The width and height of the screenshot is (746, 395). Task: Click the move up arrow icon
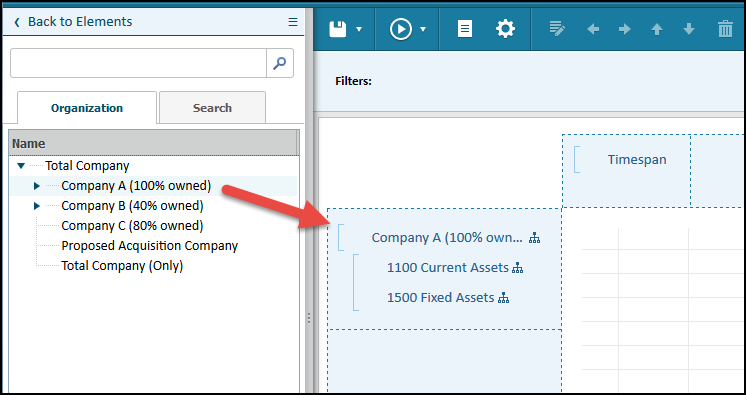pos(657,30)
